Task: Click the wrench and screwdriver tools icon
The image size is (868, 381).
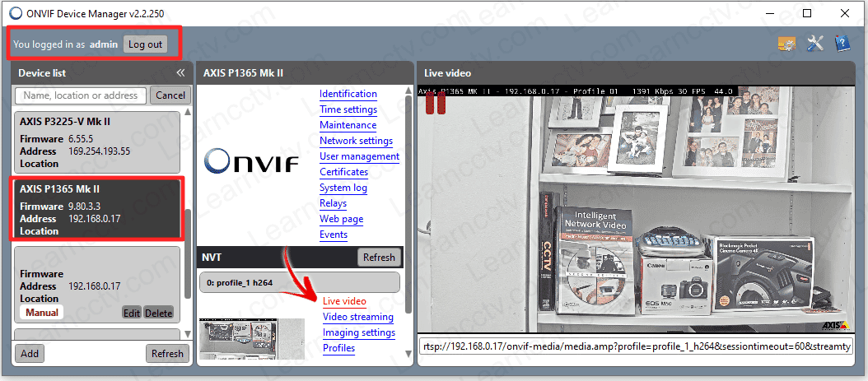Action: [815, 44]
